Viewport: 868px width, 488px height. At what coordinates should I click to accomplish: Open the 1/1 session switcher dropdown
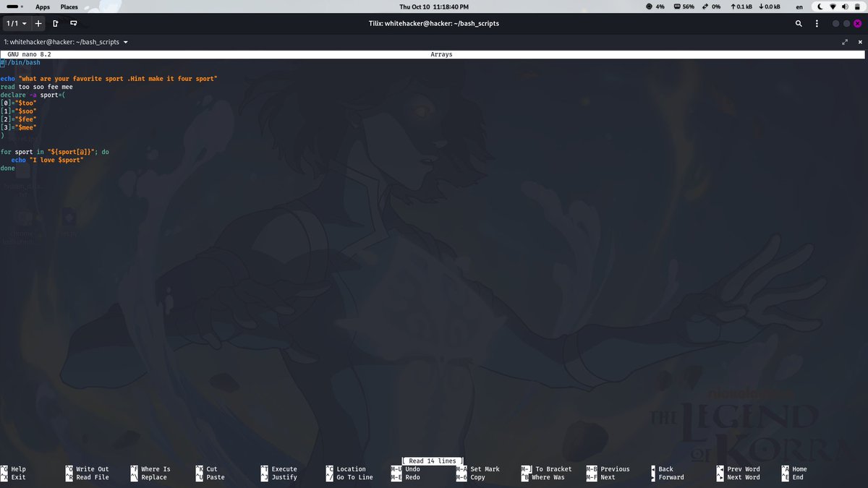pos(17,23)
